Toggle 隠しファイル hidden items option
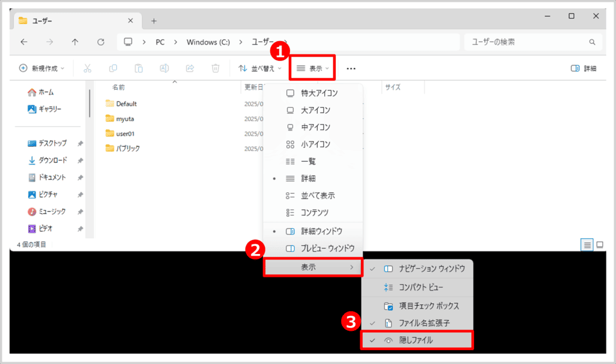Viewport: 616px width, 364px height. click(x=417, y=341)
